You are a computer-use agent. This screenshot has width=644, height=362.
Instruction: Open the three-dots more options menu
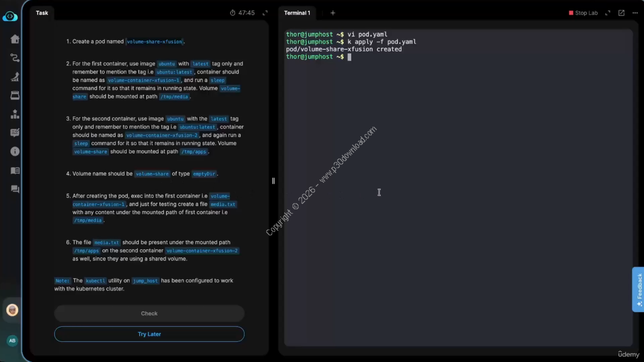tap(634, 13)
